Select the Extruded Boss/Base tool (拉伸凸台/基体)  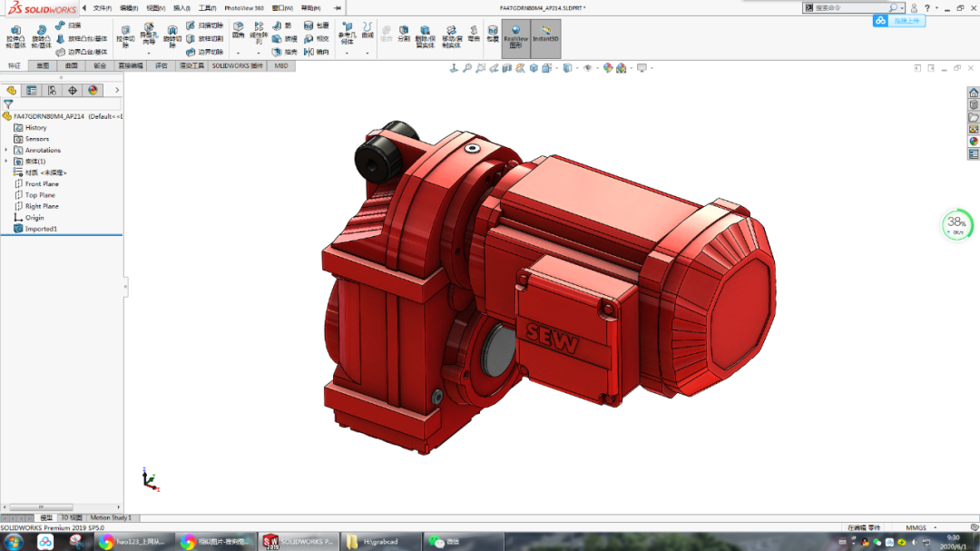15,37
